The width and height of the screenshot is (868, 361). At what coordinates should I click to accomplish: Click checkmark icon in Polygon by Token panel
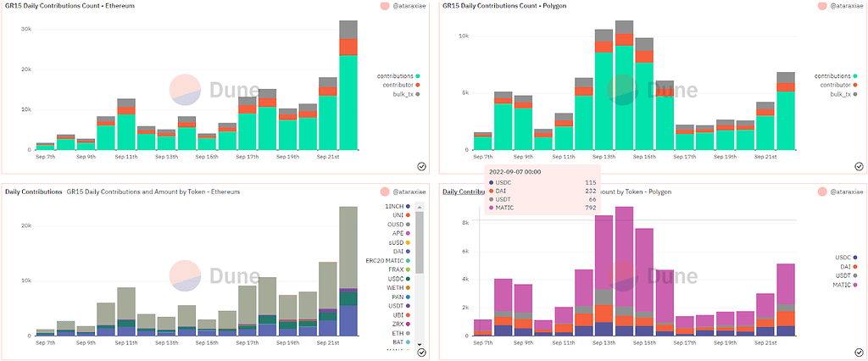pos(859,352)
